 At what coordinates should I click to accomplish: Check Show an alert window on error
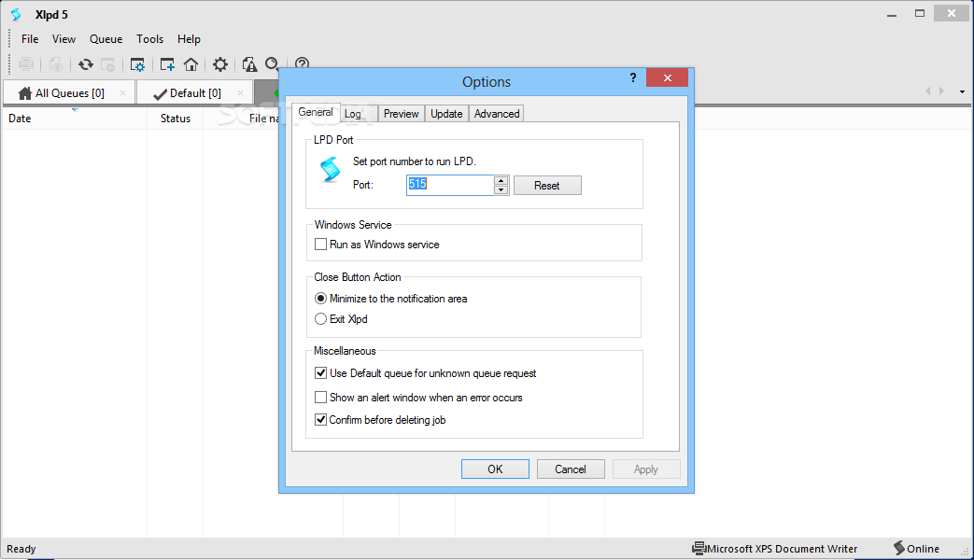[x=320, y=398]
